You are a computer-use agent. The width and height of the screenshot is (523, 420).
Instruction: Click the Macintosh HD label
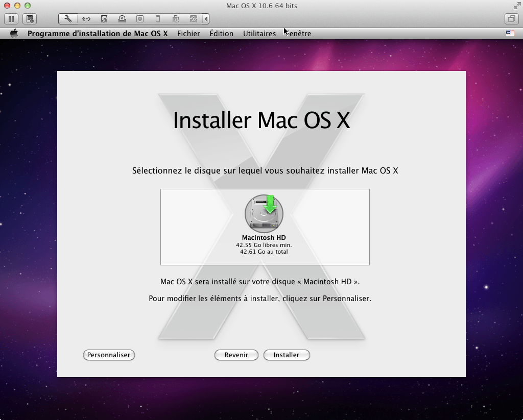(264, 238)
